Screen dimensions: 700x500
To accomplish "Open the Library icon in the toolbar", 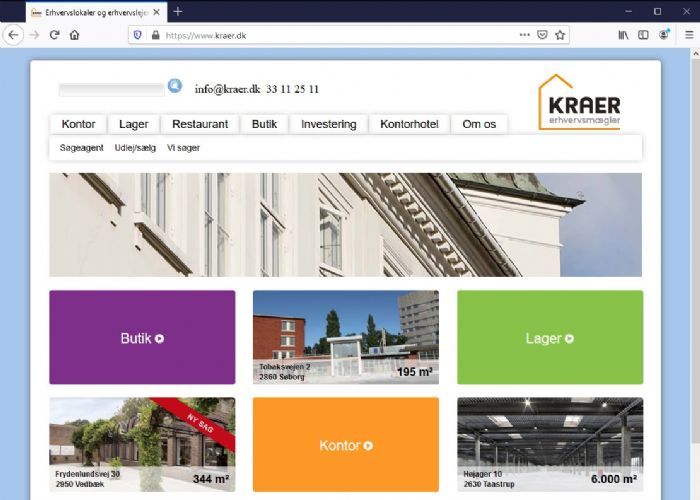I will pyautogui.click(x=623, y=35).
